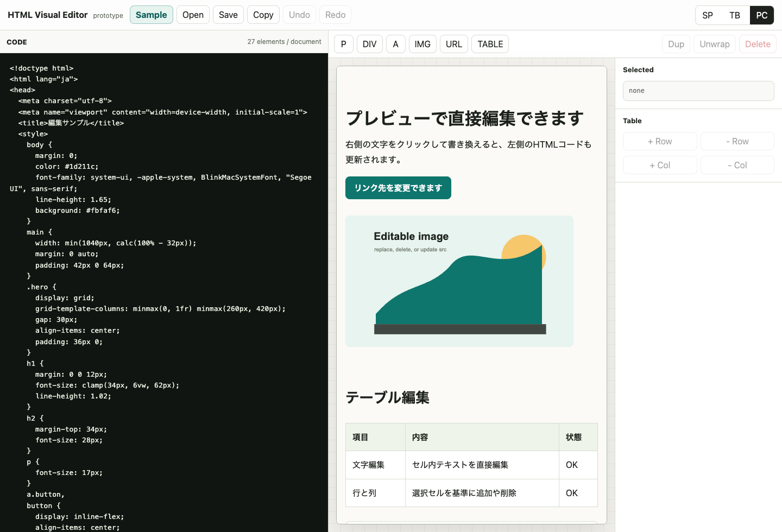The image size is (782, 532).
Task: Click the grid-template-columns code line
Action: (x=160, y=309)
